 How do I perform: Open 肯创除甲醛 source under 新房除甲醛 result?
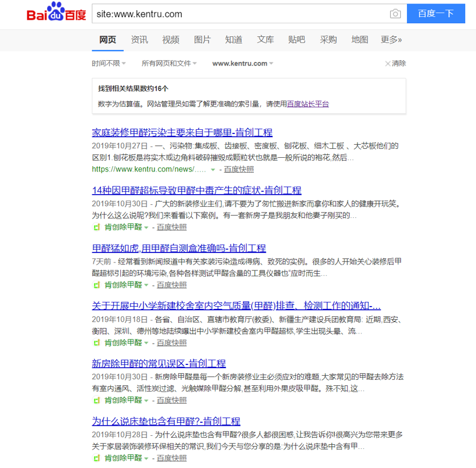[123, 400]
